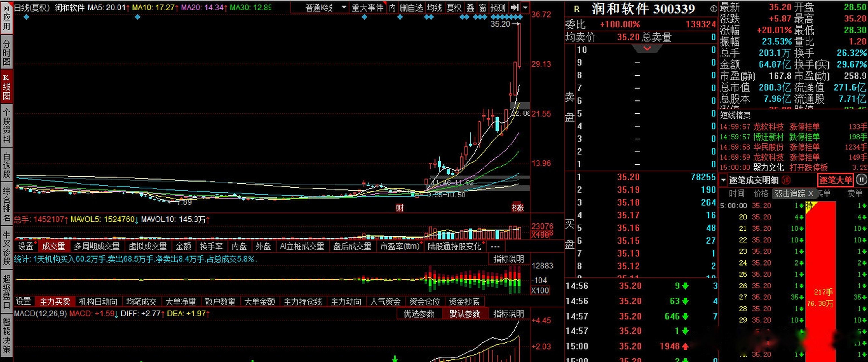Click the 窗 window button
The image size is (868, 362).
pyautogui.click(x=482, y=7)
